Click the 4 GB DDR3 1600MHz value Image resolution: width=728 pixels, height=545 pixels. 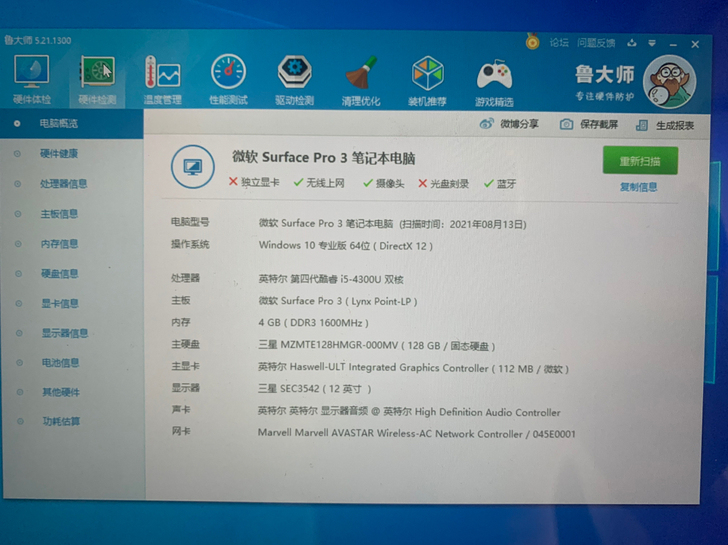tap(313, 323)
